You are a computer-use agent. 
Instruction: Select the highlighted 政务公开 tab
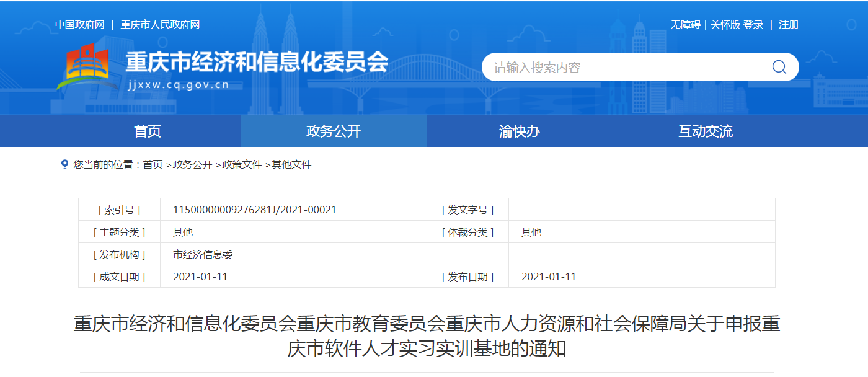[x=333, y=131]
